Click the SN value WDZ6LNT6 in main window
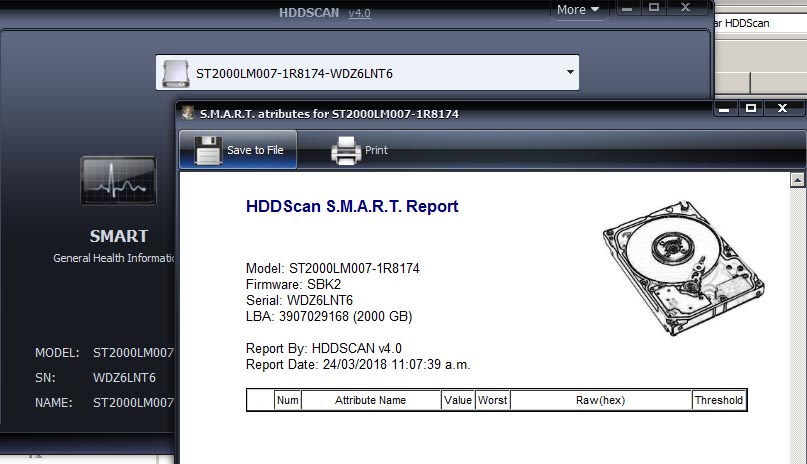The width and height of the screenshot is (807, 464). tap(124, 378)
